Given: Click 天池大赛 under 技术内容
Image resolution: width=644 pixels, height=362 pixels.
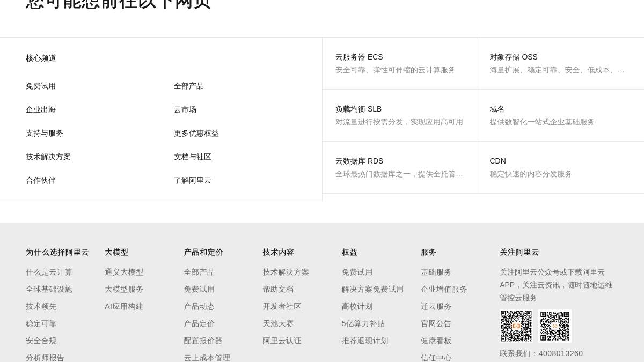Looking at the screenshot, I should [278, 323].
